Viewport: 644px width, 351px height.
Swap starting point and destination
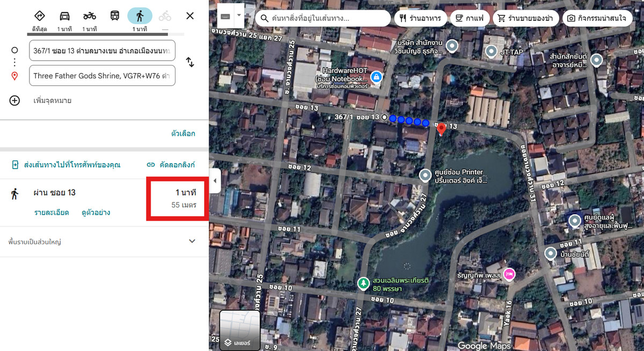click(x=190, y=62)
